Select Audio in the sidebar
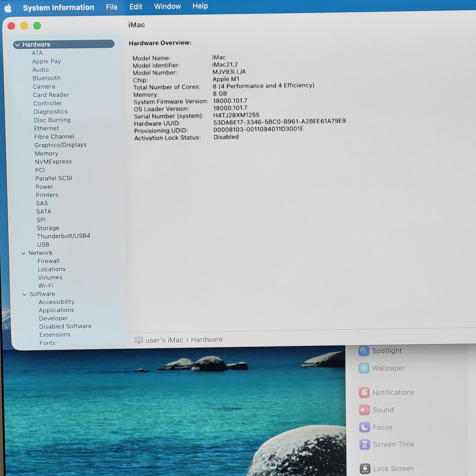Image resolution: width=476 pixels, height=476 pixels. click(x=41, y=70)
